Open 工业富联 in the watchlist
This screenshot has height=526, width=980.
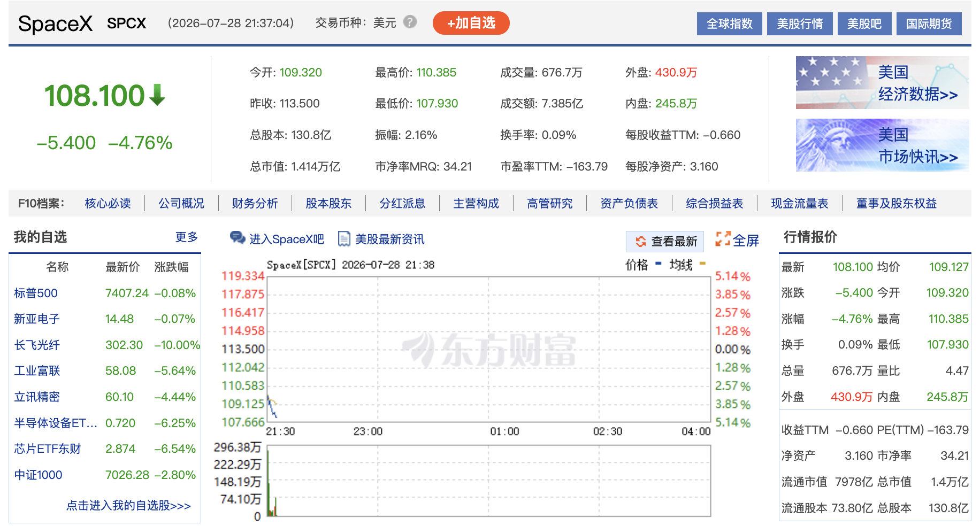tap(37, 371)
